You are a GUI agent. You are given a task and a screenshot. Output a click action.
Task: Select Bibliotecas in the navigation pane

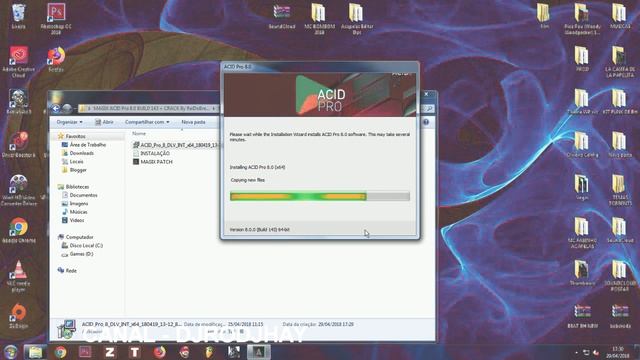73,187
